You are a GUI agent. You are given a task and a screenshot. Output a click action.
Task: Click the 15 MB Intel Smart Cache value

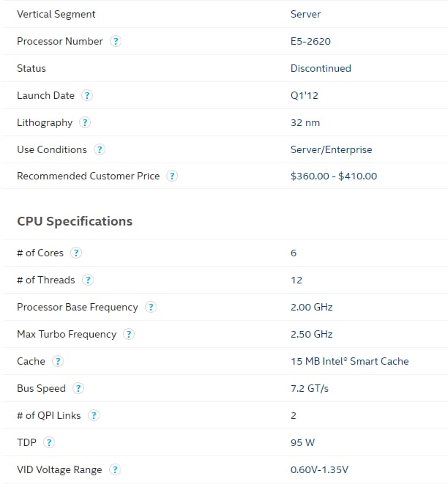tap(350, 361)
